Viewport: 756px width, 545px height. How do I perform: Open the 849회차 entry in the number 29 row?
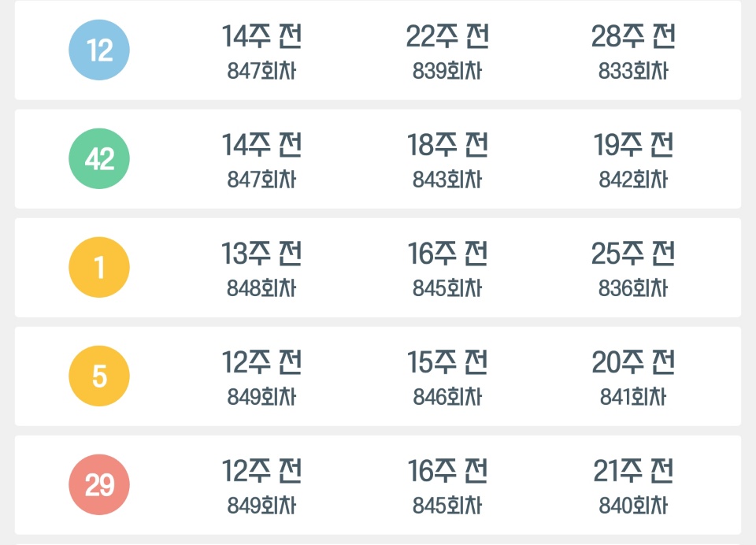pyautogui.click(x=261, y=506)
